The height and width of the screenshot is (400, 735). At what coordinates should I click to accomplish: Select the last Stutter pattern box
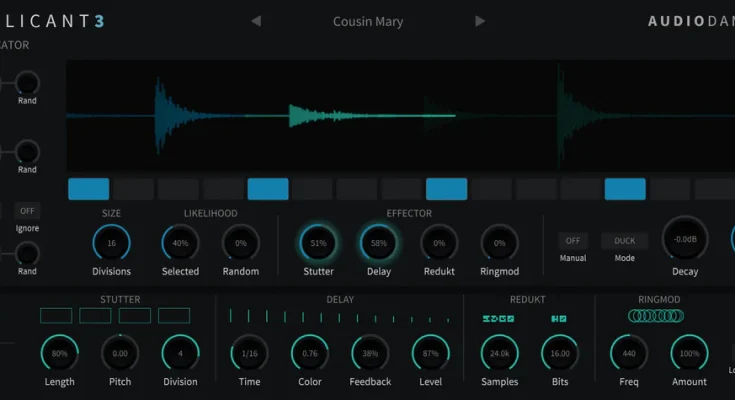[x=173, y=316]
